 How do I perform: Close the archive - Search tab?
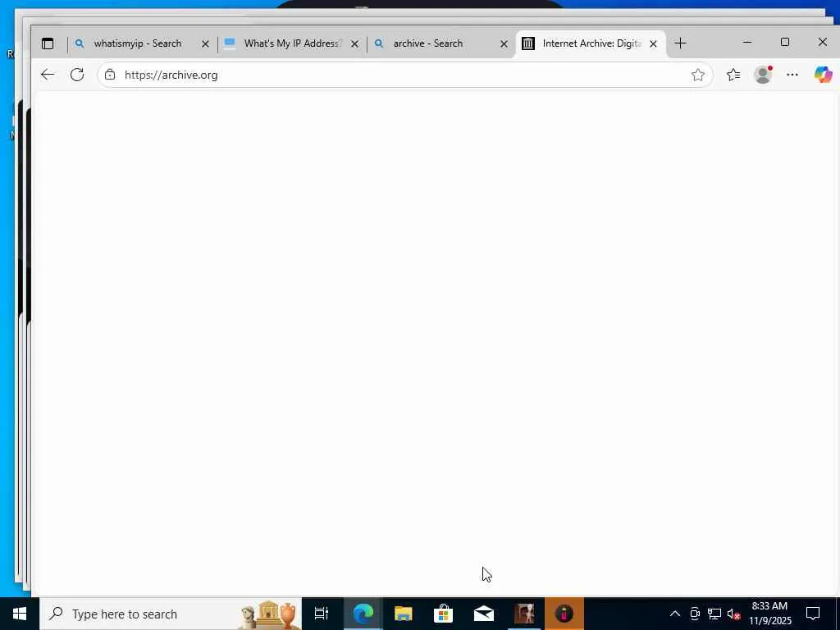tap(504, 44)
